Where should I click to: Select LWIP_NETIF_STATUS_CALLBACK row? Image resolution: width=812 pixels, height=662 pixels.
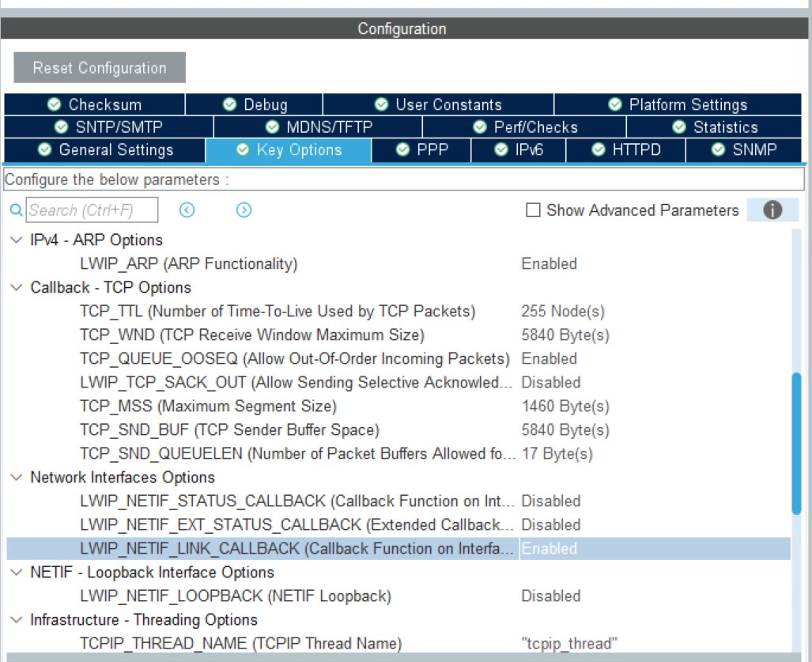pos(398,501)
